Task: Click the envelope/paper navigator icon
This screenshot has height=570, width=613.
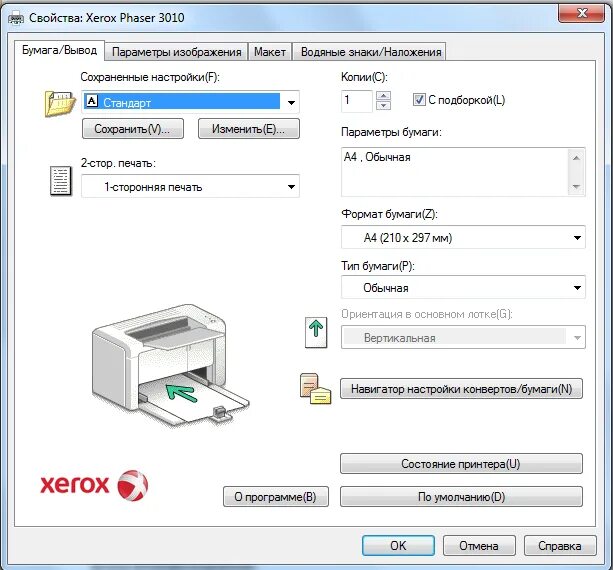Action: tap(315, 389)
